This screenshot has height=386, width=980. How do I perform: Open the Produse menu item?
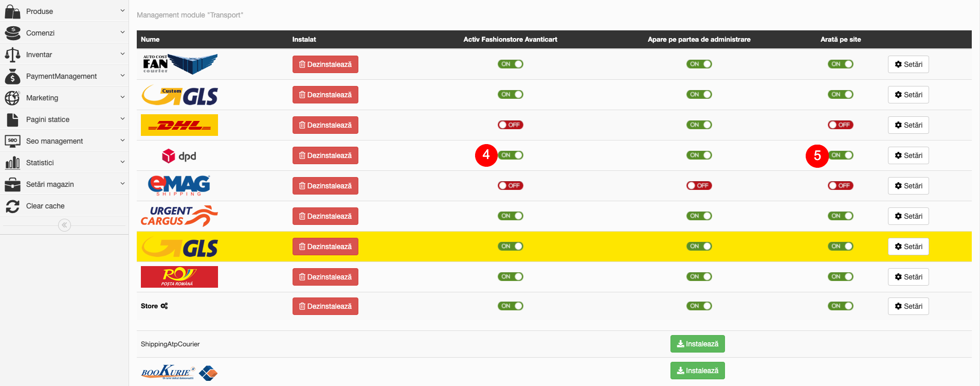(64, 11)
